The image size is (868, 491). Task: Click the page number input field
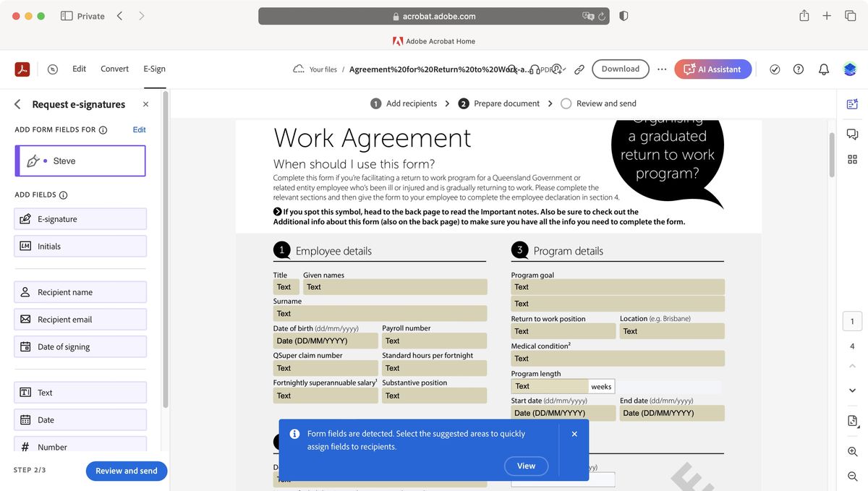851,320
